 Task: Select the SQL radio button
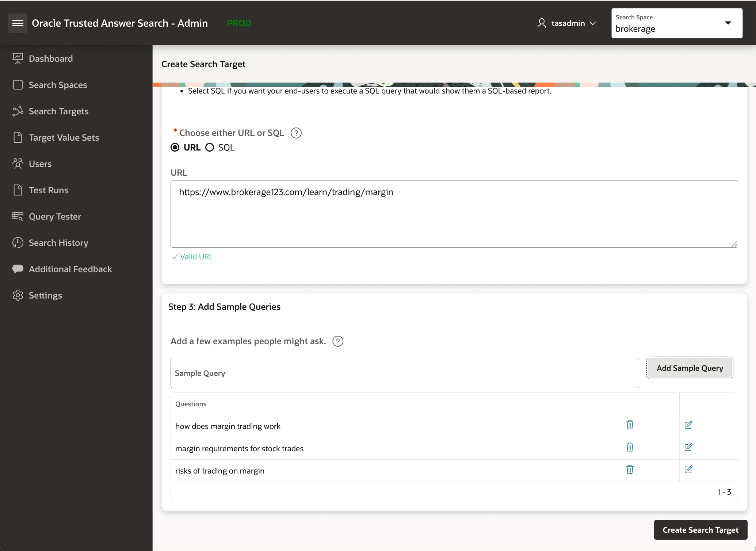coord(209,147)
